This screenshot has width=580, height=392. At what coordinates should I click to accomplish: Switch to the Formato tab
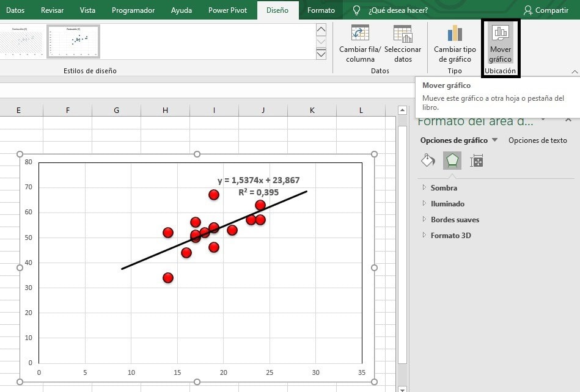point(321,10)
